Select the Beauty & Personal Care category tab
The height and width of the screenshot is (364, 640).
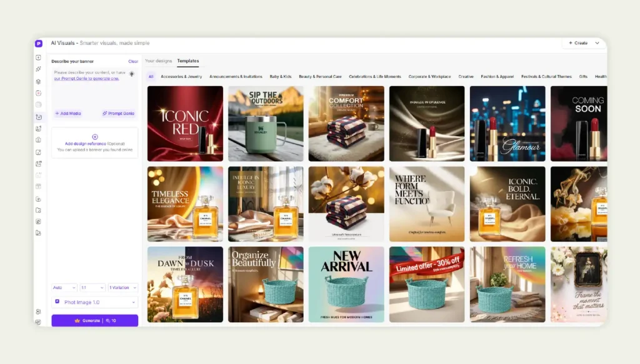coord(321,76)
